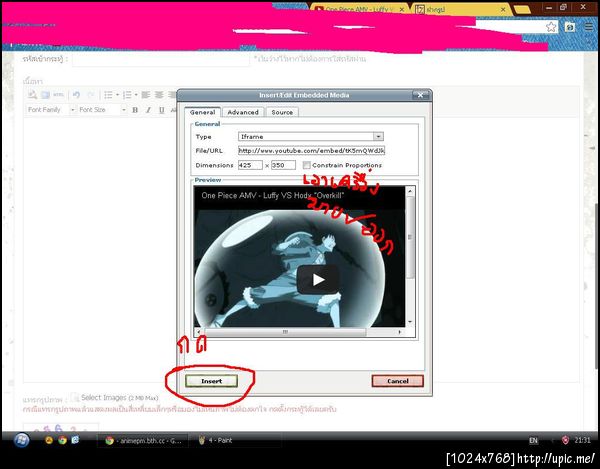Close the second browser tab
The image size is (600, 469).
[503, 10]
